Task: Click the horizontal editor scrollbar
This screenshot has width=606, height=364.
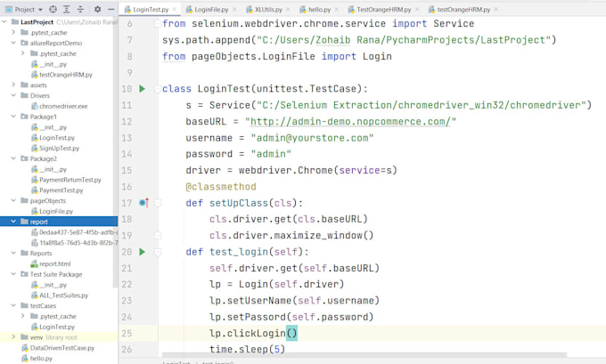Action: pyautogui.click(x=364, y=354)
